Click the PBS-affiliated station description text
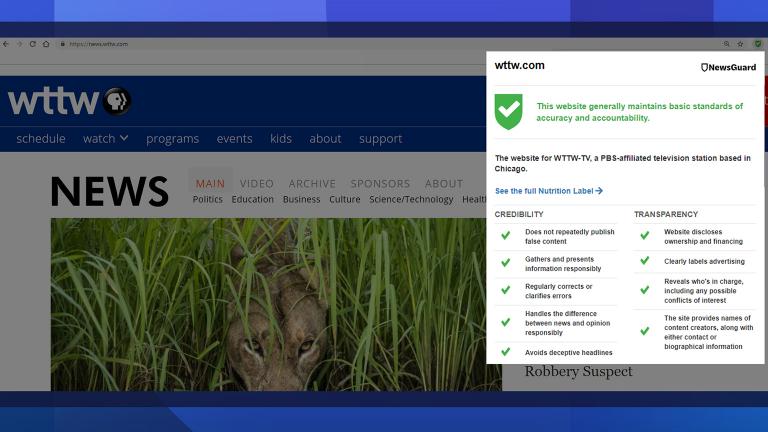This screenshot has height=432, width=768. click(623, 164)
